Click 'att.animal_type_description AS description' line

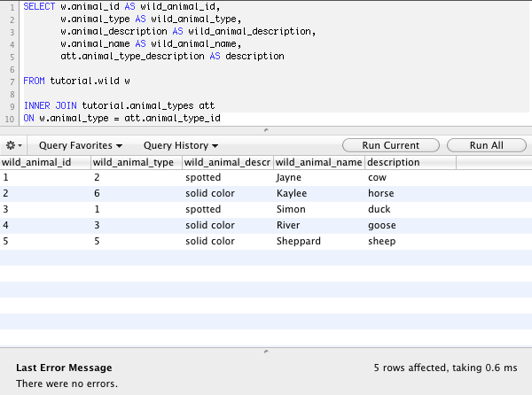coord(172,56)
